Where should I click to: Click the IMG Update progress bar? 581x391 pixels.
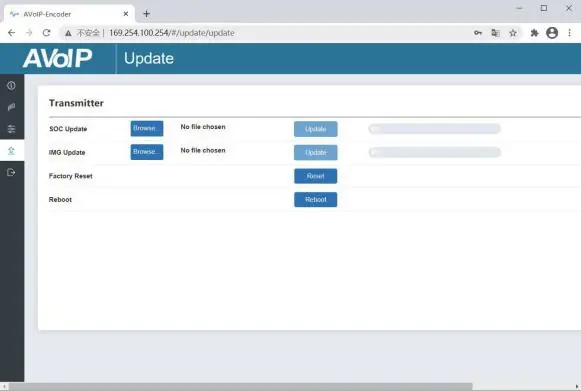point(435,152)
